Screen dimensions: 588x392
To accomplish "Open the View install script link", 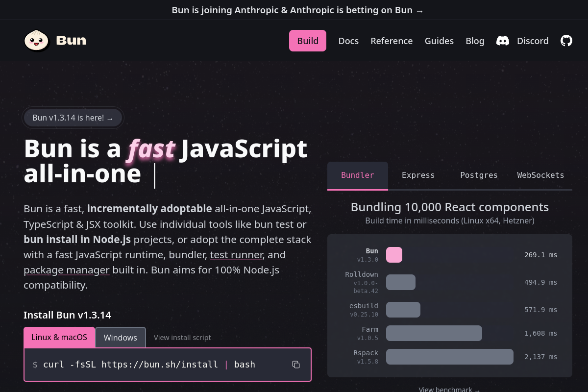I will (x=182, y=338).
